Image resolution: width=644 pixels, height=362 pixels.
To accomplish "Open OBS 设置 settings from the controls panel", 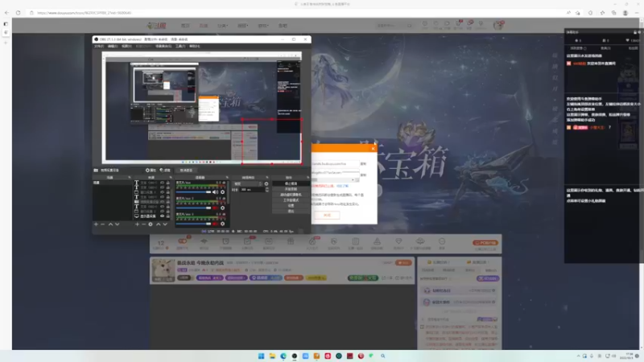I will tap(291, 206).
